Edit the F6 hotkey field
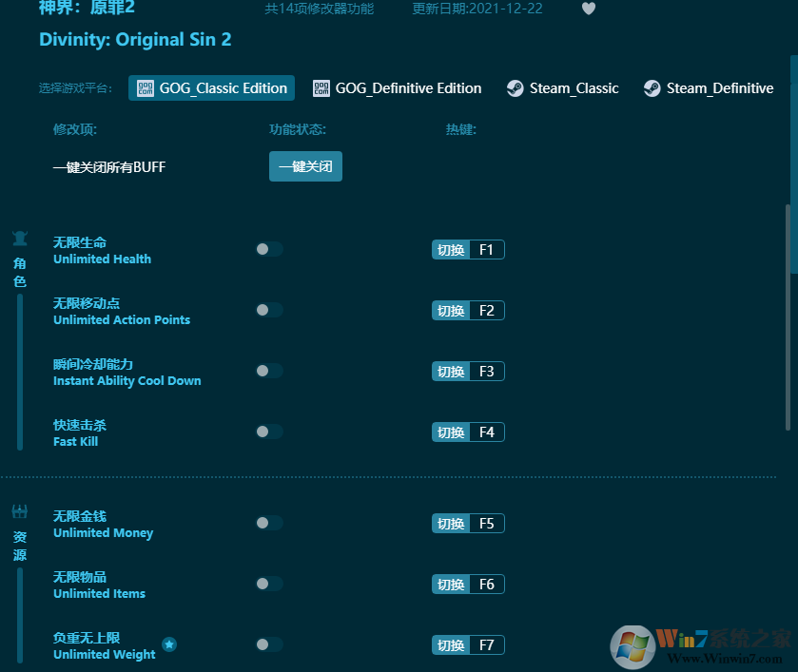Image resolution: width=798 pixels, height=672 pixels. click(x=487, y=585)
